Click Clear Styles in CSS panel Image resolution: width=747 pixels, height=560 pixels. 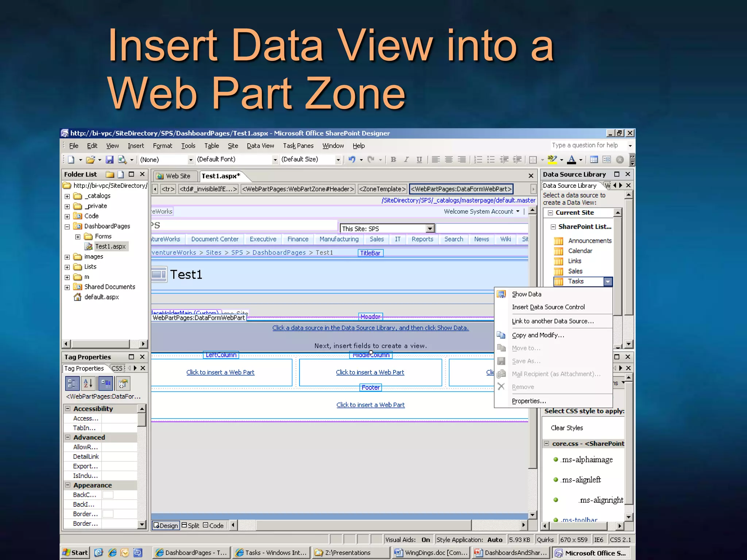pos(567,428)
